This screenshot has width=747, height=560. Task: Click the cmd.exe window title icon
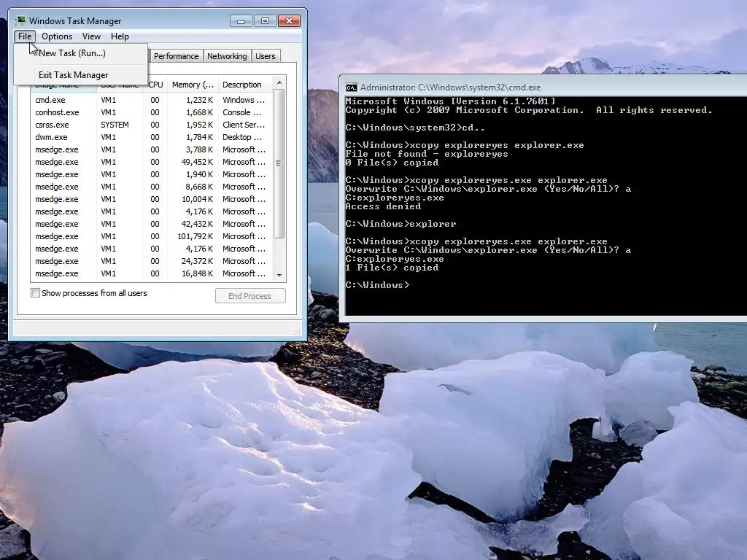pyautogui.click(x=351, y=87)
